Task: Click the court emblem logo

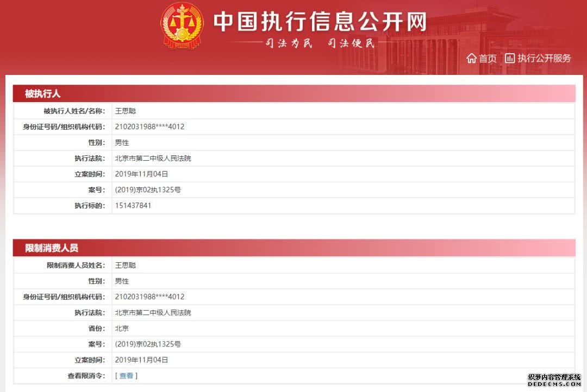Action: click(x=182, y=26)
